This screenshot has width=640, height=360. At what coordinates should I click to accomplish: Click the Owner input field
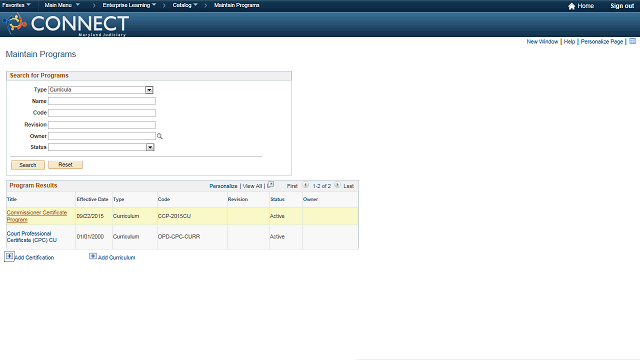click(x=102, y=136)
